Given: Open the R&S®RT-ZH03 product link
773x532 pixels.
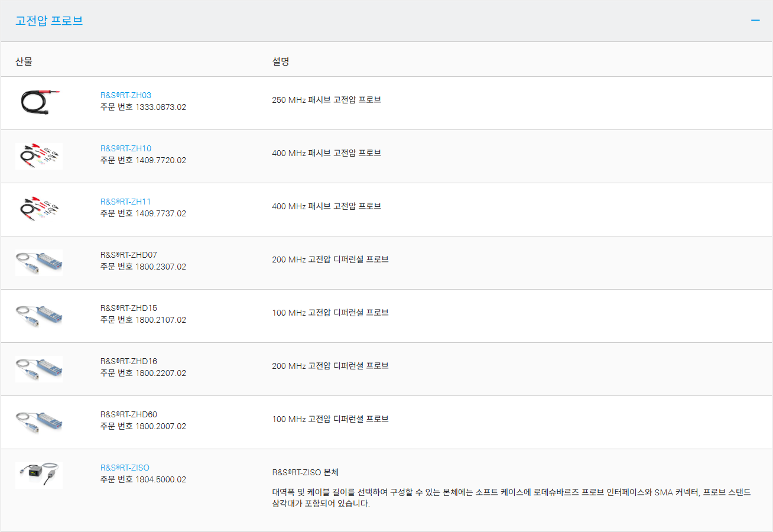Looking at the screenshot, I should 126,95.
